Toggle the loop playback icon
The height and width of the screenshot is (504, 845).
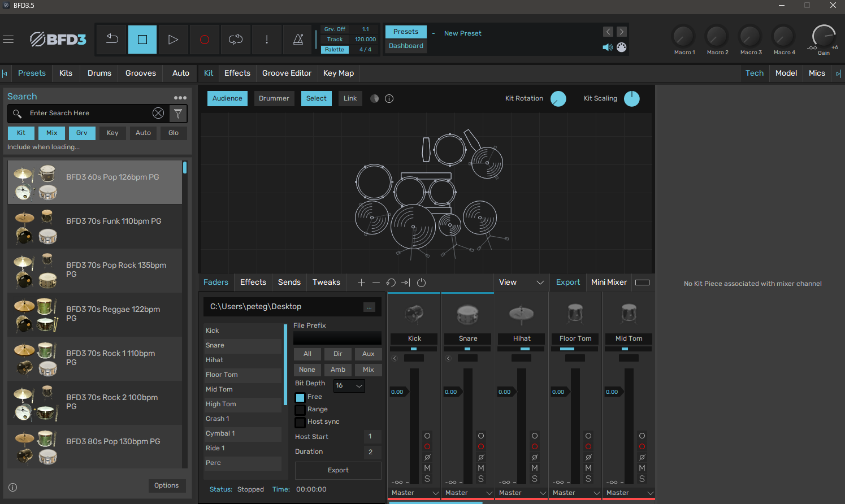click(236, 40)
